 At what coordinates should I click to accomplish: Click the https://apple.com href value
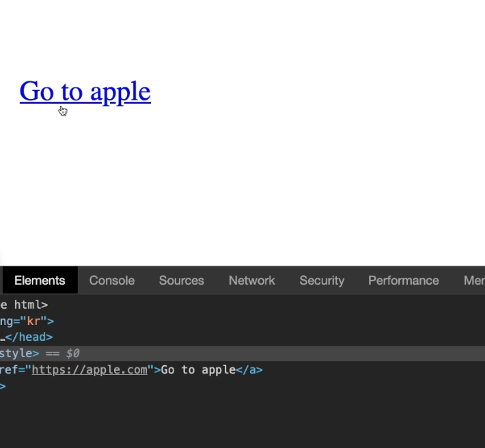tap(89, 369)
